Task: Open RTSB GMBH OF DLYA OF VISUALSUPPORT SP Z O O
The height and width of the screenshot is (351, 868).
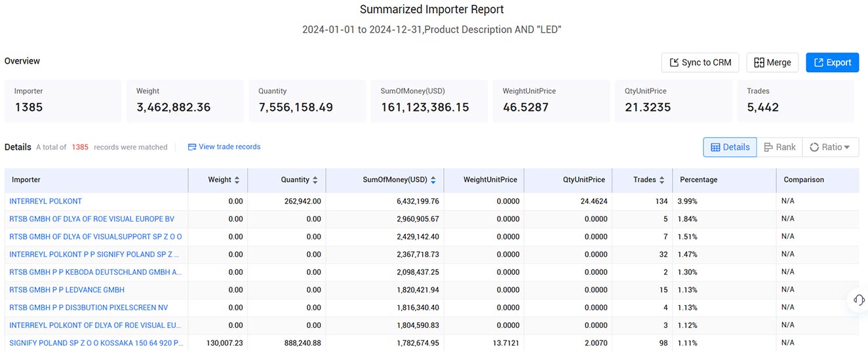Action: tap(96, 237)
